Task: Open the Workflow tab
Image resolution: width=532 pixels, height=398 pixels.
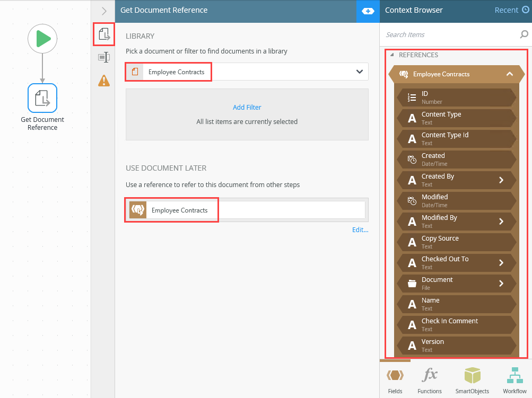Action: point(514,380)
